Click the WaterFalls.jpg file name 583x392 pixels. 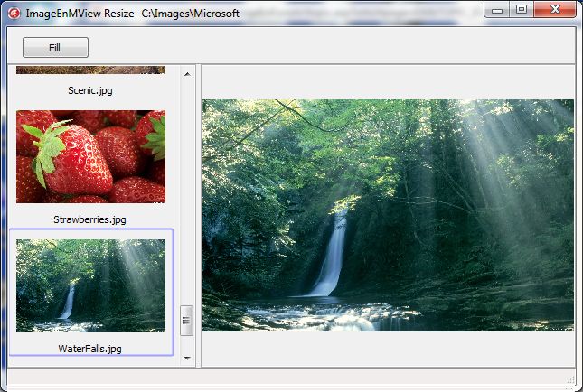click(90, 349)
